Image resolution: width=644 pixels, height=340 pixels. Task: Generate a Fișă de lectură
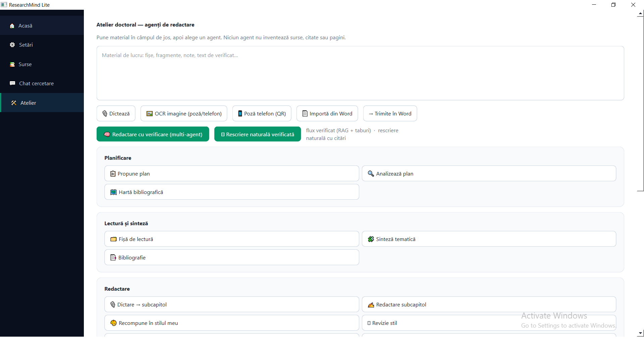pyautogui.click(x=232, y=239)
